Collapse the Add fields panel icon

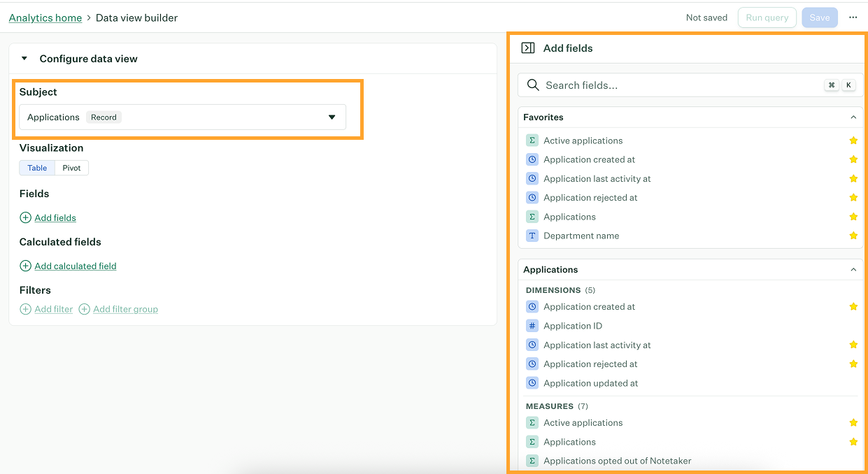528,48
